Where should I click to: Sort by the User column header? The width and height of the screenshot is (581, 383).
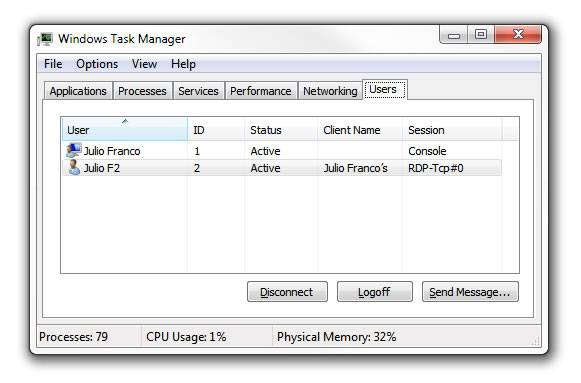(125, 129)
